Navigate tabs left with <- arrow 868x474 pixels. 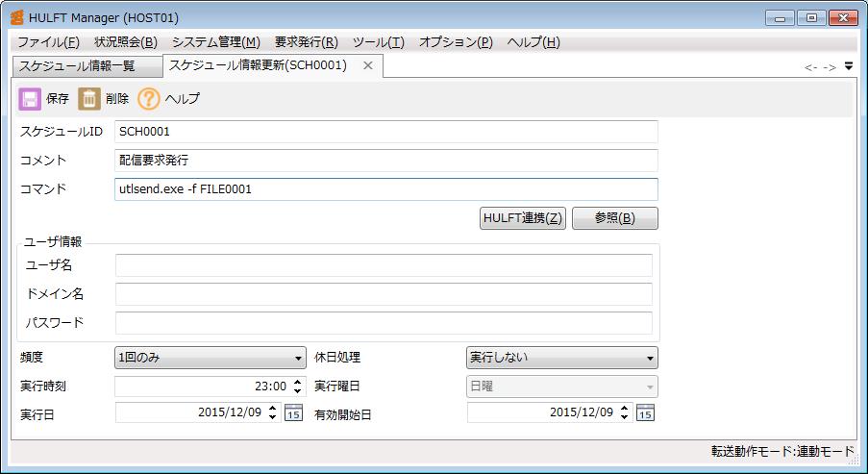coord(810,67)
